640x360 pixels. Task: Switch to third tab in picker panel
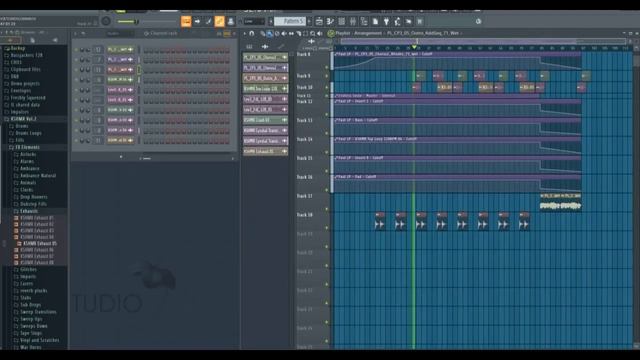tap(281, 47)
